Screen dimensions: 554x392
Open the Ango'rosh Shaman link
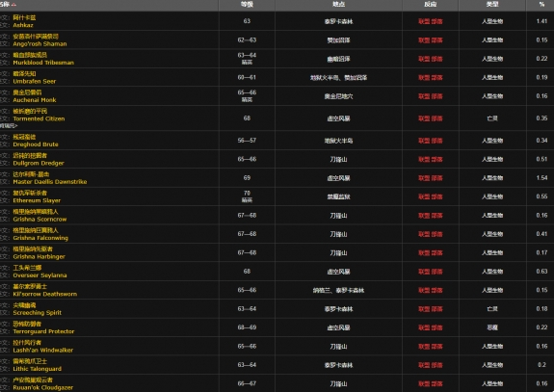coord(40,43)
